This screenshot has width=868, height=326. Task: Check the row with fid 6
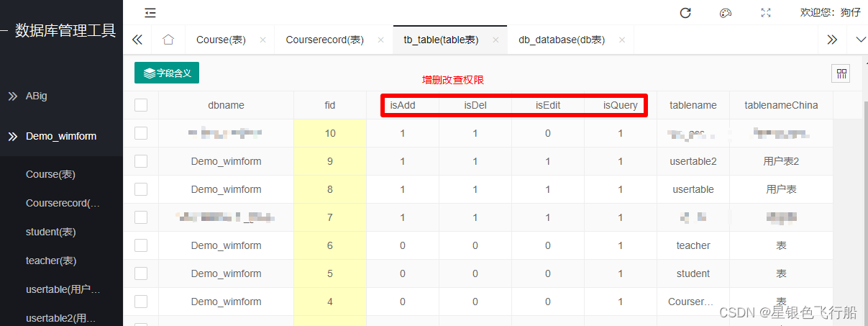(x=141, y=245)
